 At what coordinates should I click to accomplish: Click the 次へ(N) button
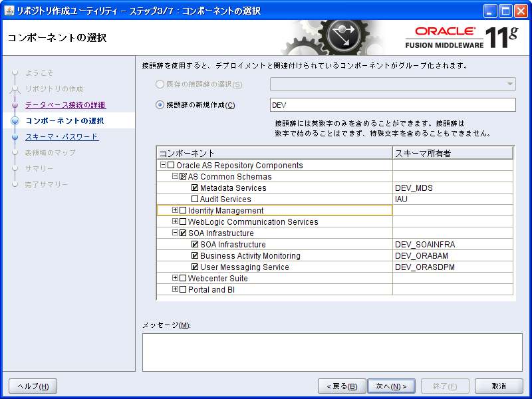[x=392, y=386]
